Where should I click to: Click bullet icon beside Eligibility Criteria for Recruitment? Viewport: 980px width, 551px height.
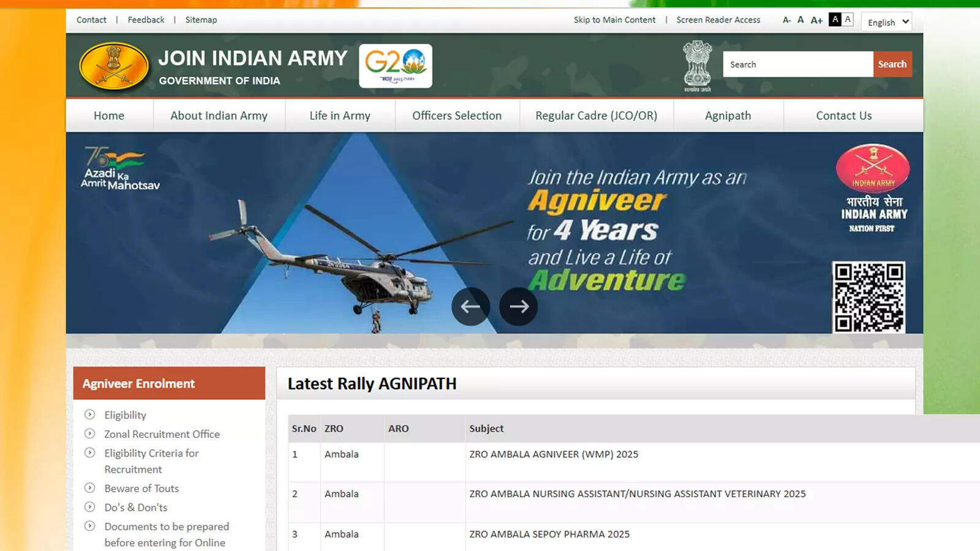coord(89,452)
